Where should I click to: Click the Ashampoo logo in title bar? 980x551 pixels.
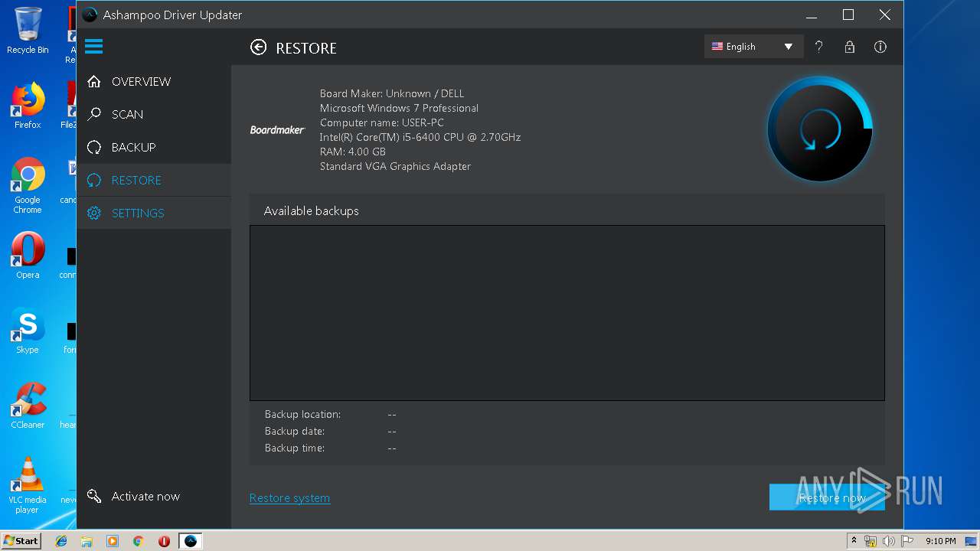(x=90, y=15)
